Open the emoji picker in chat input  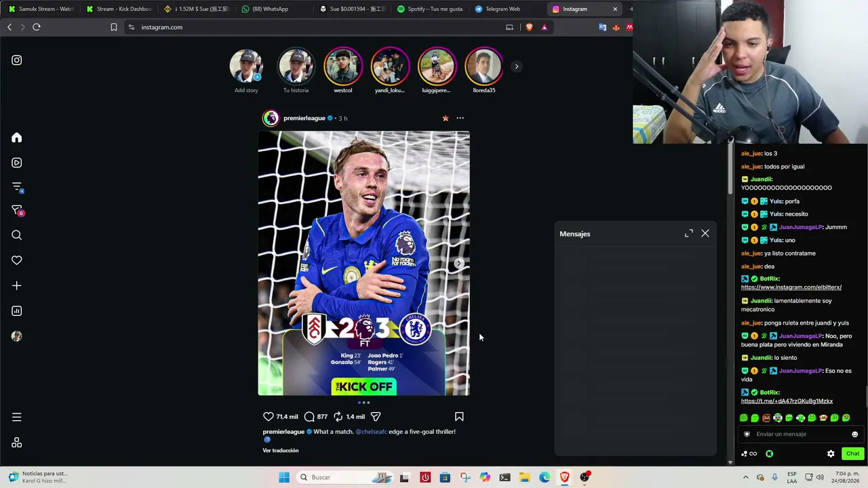(x=854, y=434)
